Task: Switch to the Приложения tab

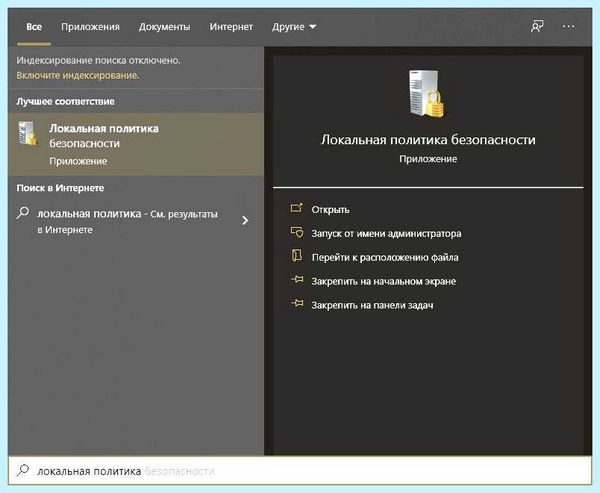Action: [90, 27]
